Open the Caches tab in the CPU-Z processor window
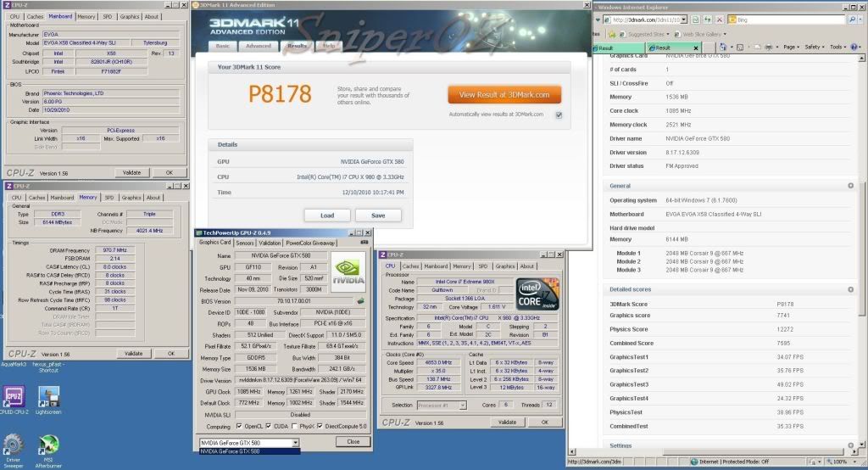Viewport: 868px width, 470px height. [411, 266]
